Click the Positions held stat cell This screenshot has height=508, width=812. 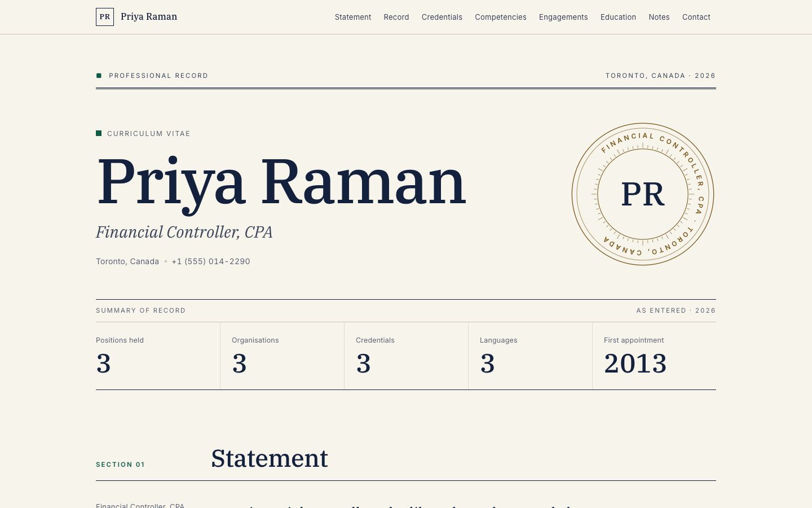coord(158,356)
